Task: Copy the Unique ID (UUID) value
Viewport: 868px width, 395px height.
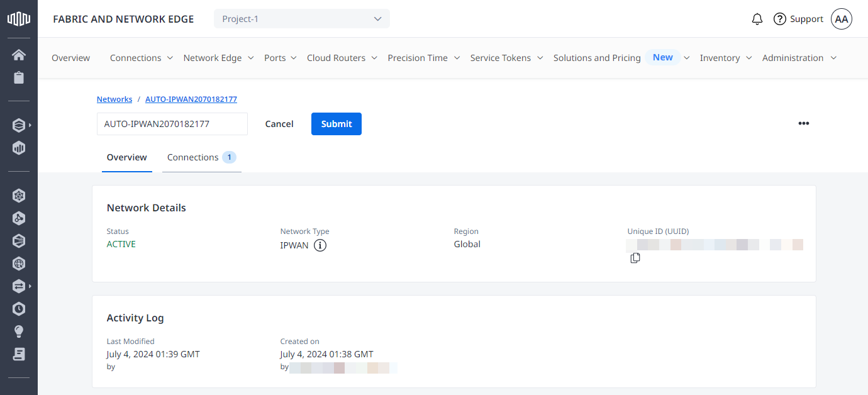Action: 635,258
